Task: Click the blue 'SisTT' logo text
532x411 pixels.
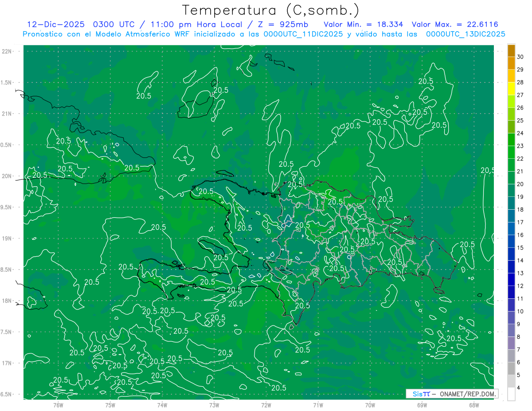Action: click(x=421, y=394)
